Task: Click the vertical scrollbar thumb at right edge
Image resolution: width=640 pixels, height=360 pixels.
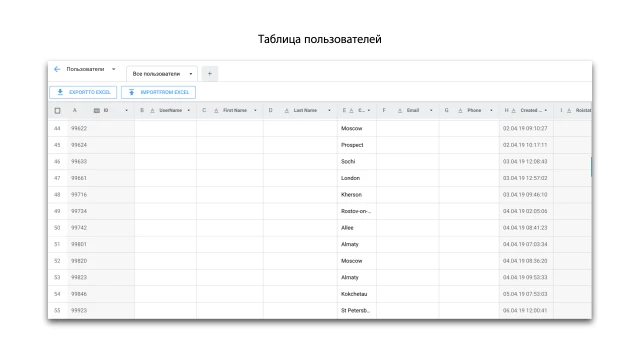Action: pyautogui.click(x=591, y=167)
